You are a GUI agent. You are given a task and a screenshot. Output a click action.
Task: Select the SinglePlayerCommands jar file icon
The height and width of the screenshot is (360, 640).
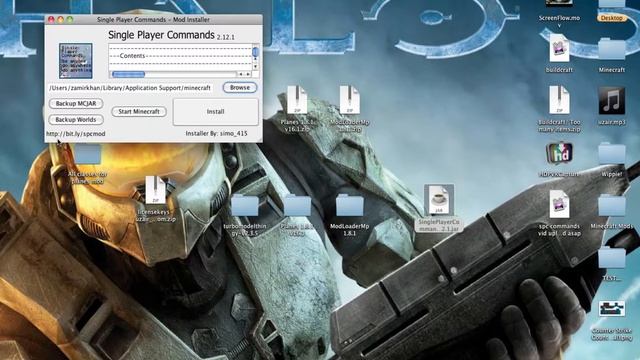coord(439,200)
